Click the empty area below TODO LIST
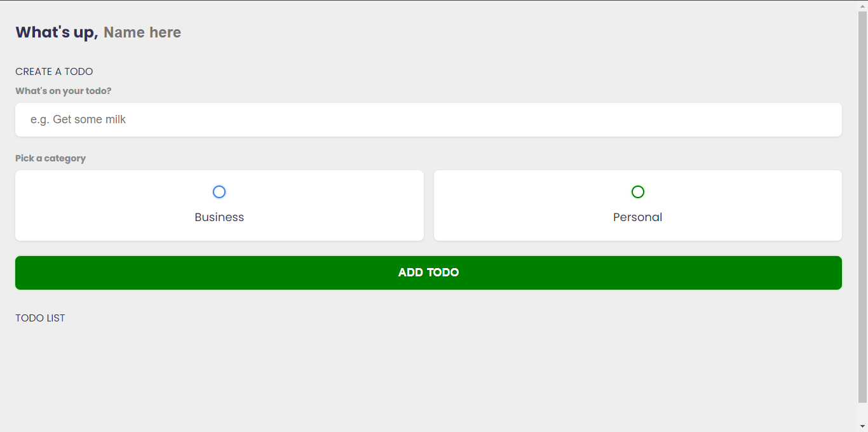Screen dimensions: 868x432 click(x=428, y=375)
